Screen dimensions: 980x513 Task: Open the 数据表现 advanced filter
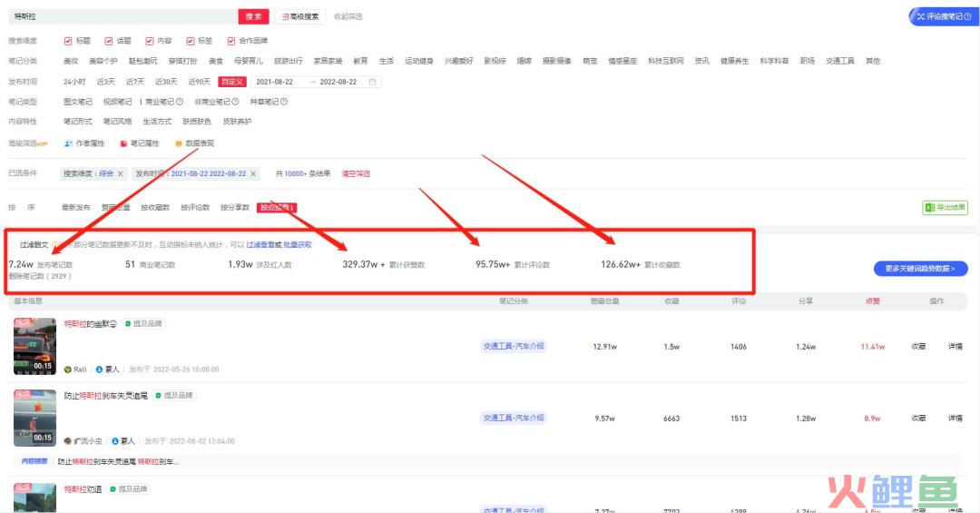(x=194, y=143)
